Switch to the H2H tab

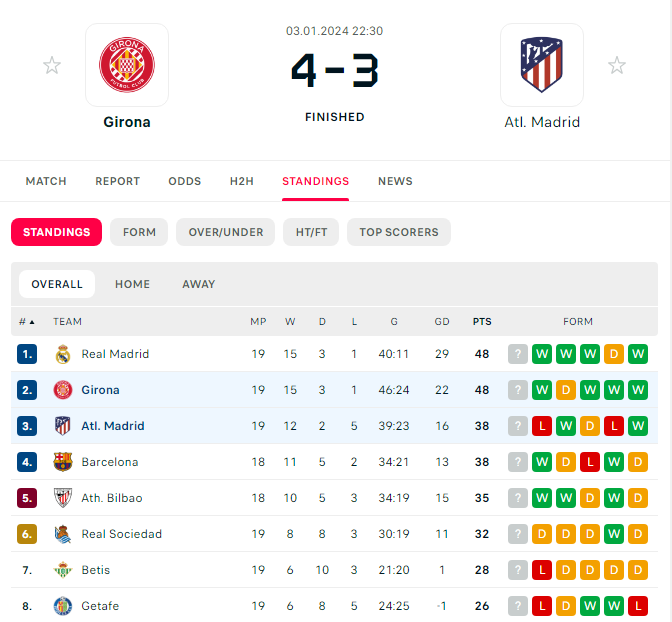point(242,181)
